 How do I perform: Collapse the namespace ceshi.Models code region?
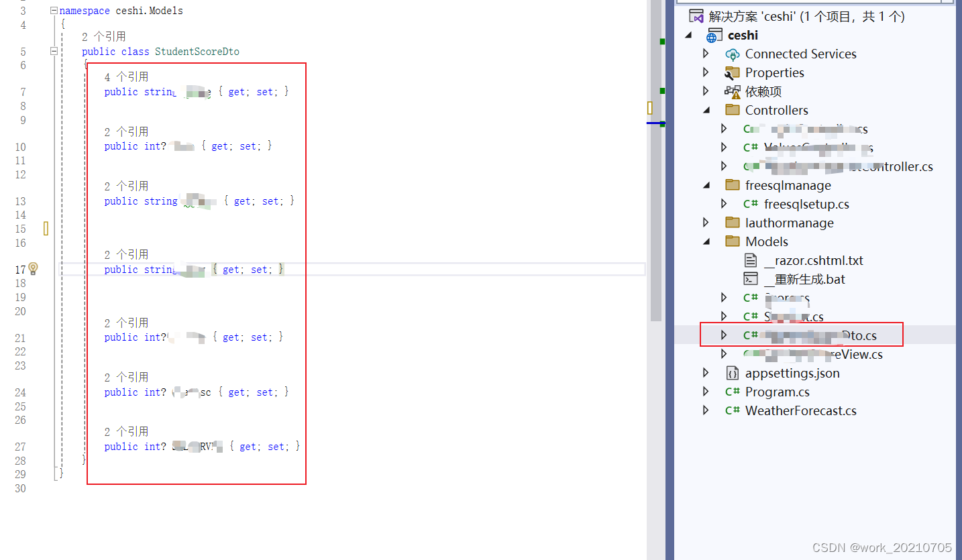[52, 10]
